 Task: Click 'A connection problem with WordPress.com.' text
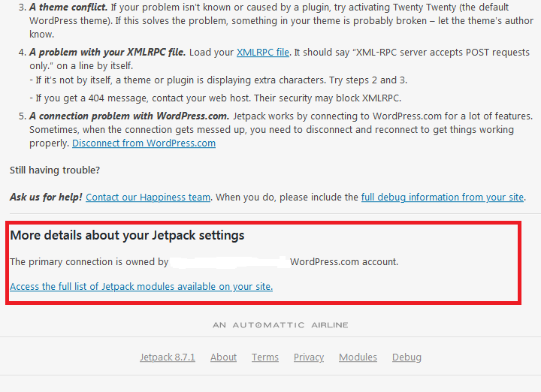click(129, 116)
